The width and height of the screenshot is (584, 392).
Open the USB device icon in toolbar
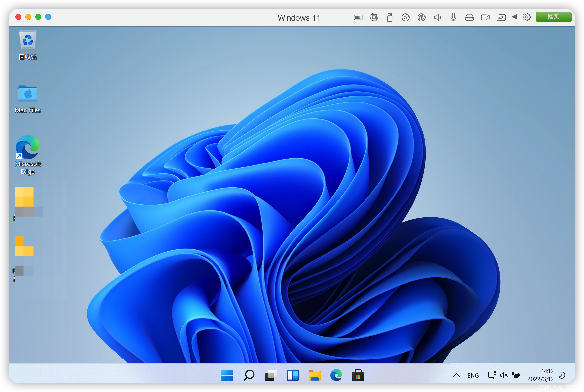pyautogui.click(x=389, y=17)
